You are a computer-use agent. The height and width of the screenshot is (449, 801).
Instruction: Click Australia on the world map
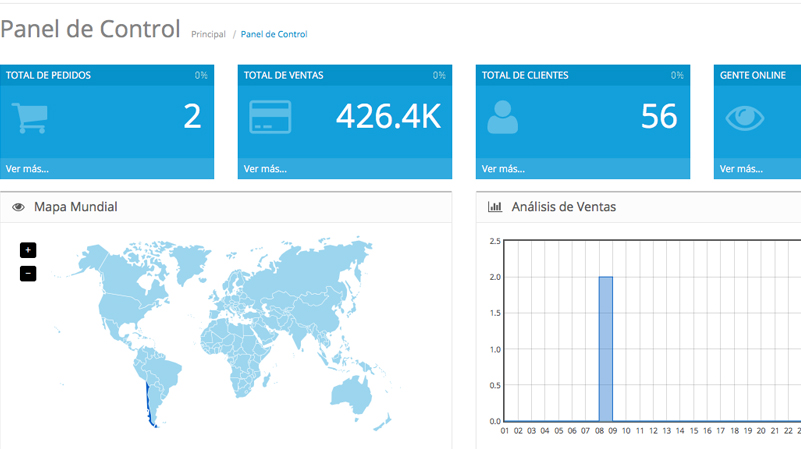pyautogui.click(x=351, y=395)
